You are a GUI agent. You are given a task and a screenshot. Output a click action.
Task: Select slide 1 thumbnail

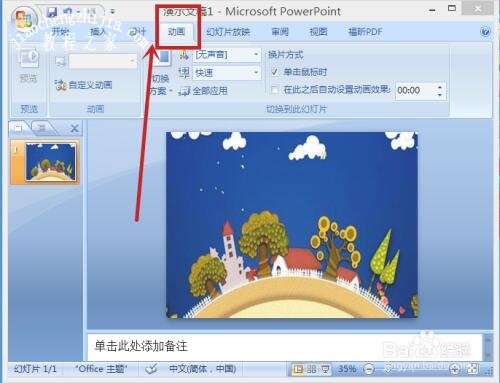point(50,162)
